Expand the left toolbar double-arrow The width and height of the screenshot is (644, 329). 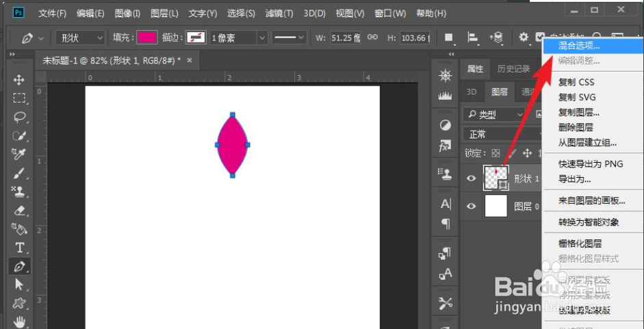coord(12,54)
